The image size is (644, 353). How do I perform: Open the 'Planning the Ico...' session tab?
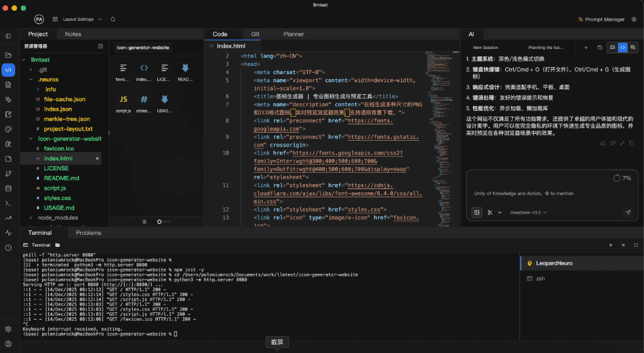(x=546, y=48)
